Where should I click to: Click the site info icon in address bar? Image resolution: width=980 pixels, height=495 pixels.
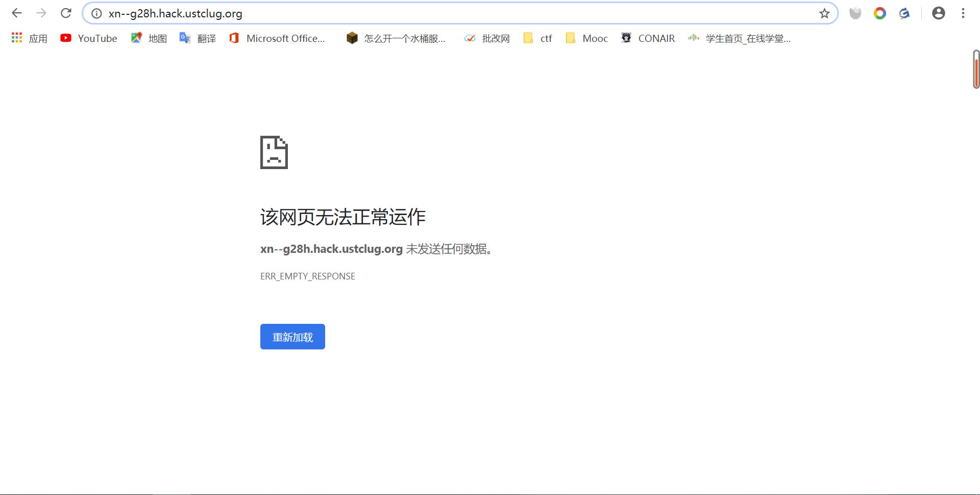(96, 13)
